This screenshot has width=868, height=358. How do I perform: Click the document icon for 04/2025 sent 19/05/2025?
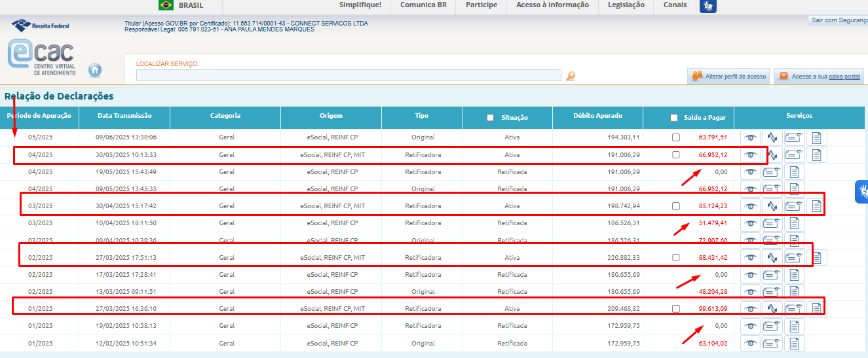point(794,172)
